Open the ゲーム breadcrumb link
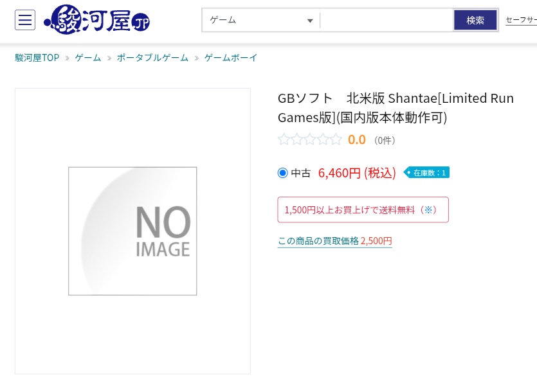Screen dimensions: 537x392 tap(88, 58)
